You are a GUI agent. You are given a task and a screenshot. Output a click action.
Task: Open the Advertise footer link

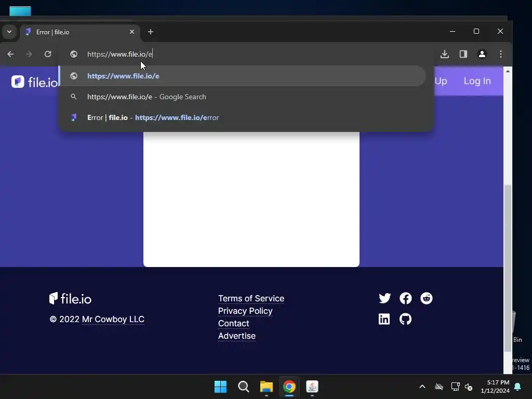(237, 336)
